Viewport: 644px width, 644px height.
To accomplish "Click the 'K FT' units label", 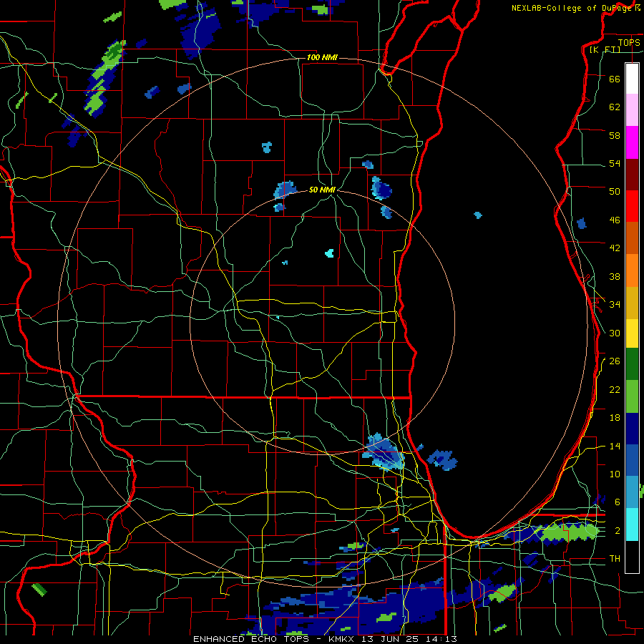I will coord(605,49).
